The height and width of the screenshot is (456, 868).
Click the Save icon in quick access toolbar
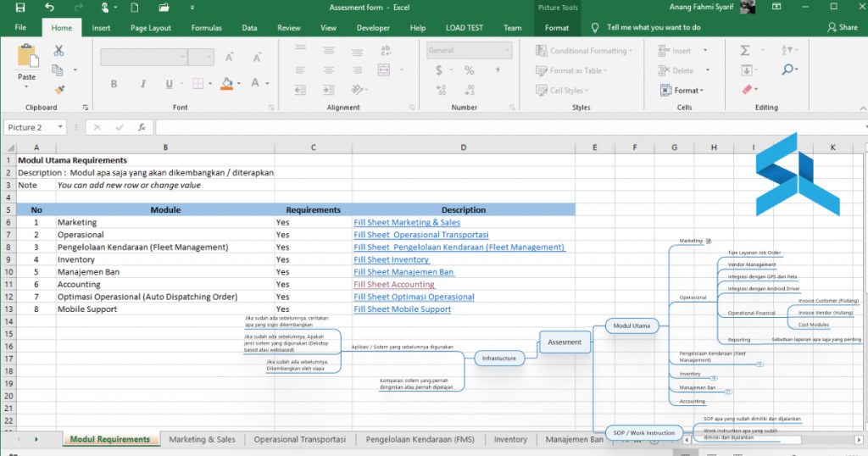pos(20,7)
